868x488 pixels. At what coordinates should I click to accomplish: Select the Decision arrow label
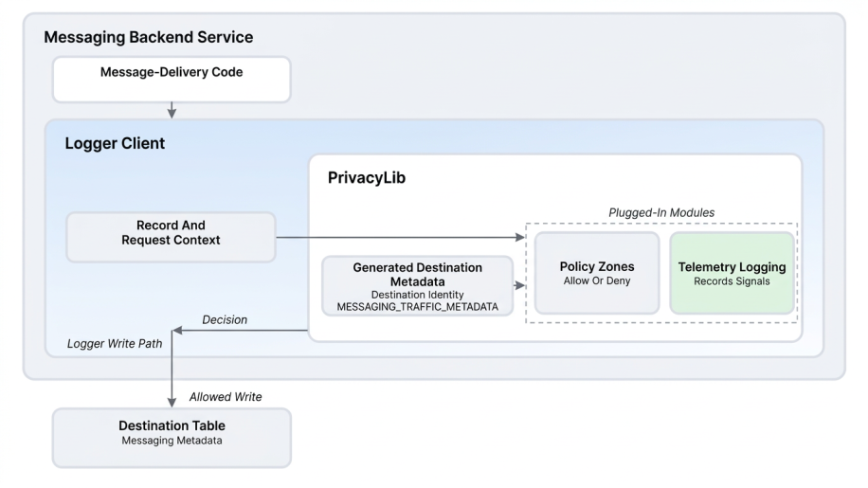tap(225, 319)
